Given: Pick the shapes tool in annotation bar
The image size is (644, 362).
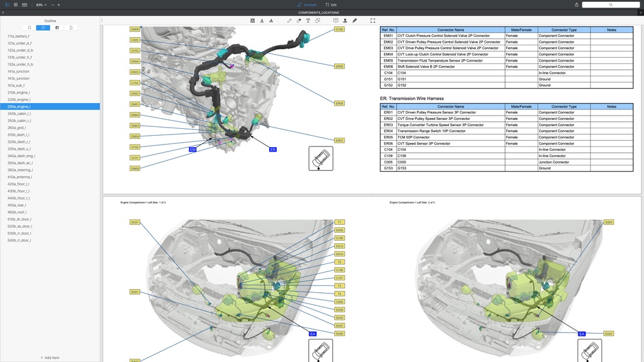Looking at the screenshot, I should click(x=318, y=21).
